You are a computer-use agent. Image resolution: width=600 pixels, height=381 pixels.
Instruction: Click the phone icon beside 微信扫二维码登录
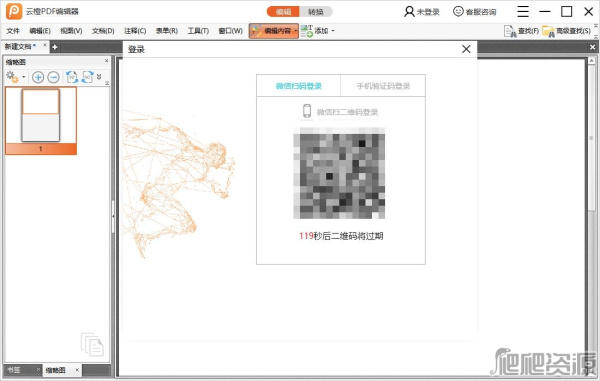[x=307, y=111]
